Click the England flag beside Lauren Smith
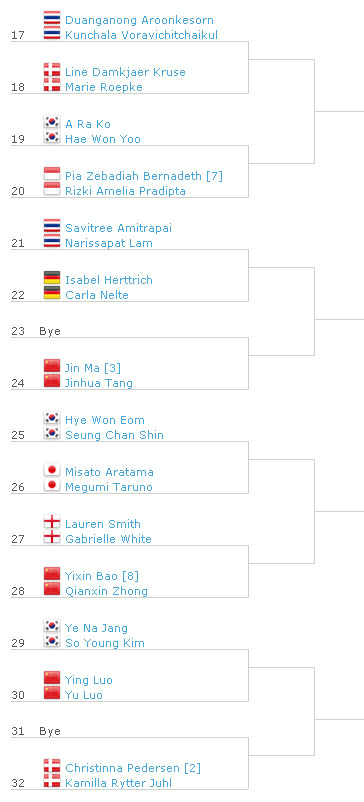The image size is (364, 802). 52,522
